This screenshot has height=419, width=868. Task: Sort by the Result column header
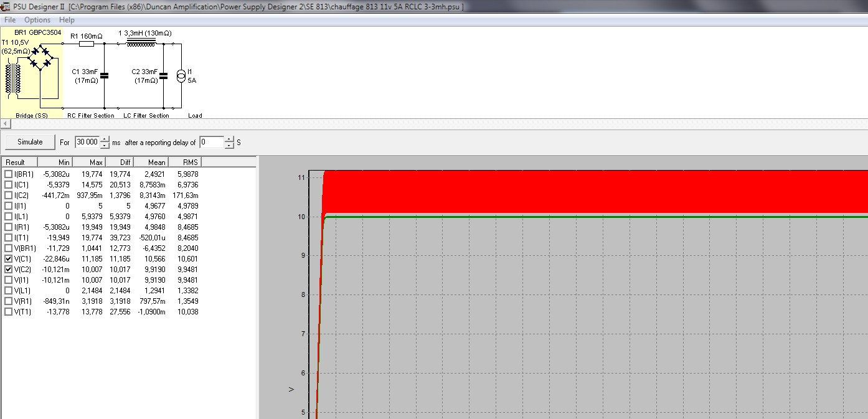tap(19, 162)
